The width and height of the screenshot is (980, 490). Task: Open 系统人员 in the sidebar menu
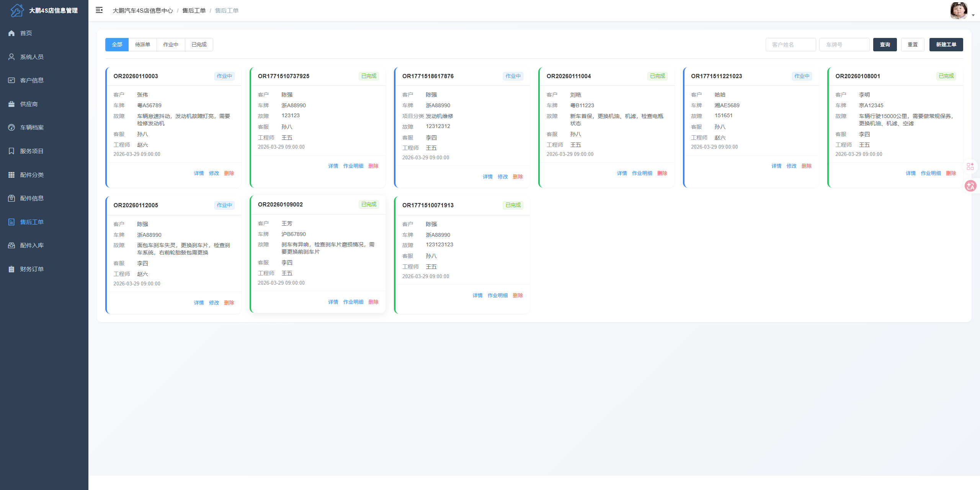[x=44, y=57]
